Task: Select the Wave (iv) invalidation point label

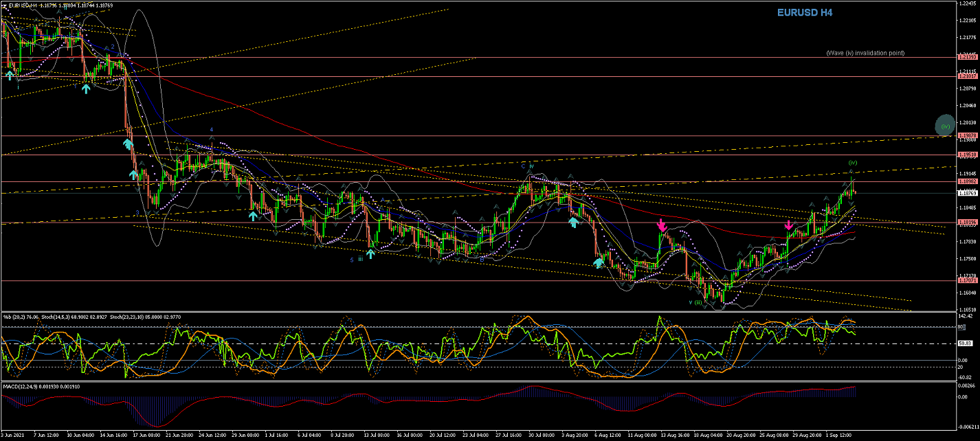Action: (x=865, y=53)
